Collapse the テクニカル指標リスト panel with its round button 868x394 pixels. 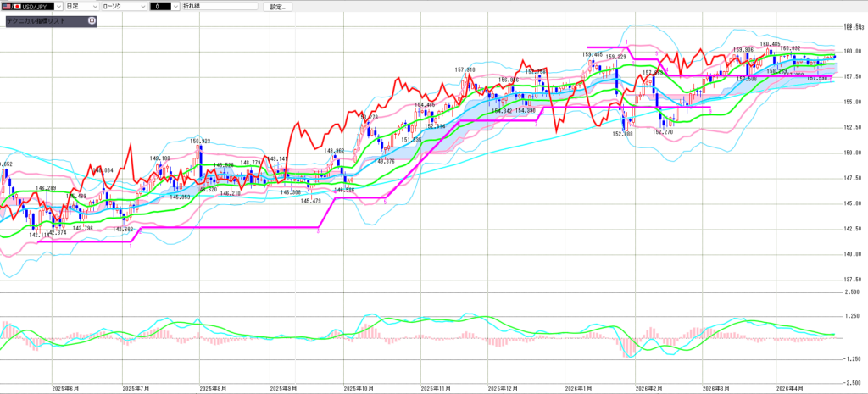pos(92,19)
